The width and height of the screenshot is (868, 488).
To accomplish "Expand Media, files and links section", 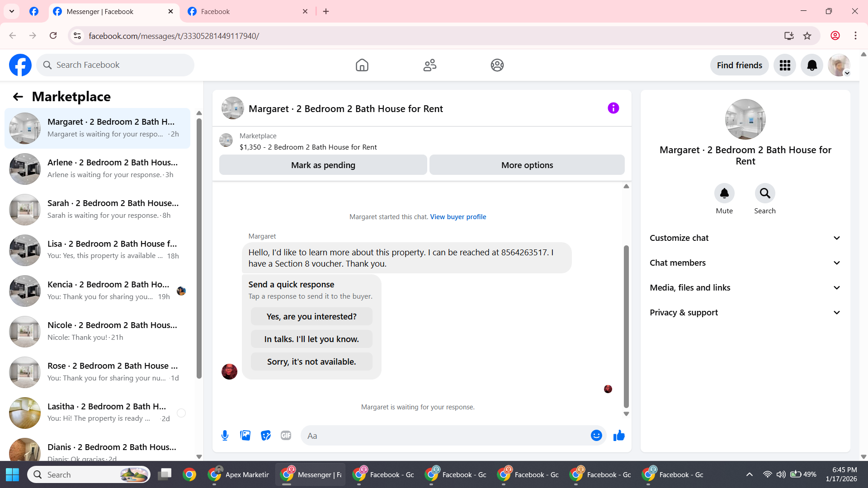I will [x=745, y=288].
